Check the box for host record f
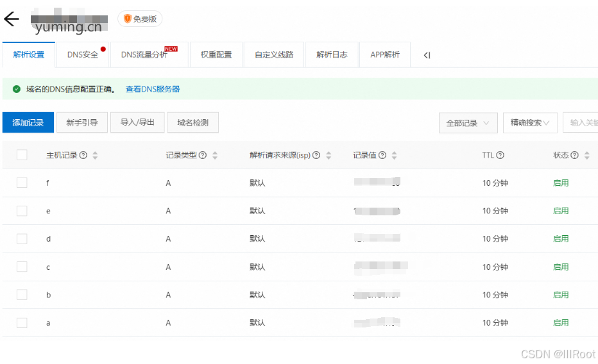 click(x=22, y=183)
